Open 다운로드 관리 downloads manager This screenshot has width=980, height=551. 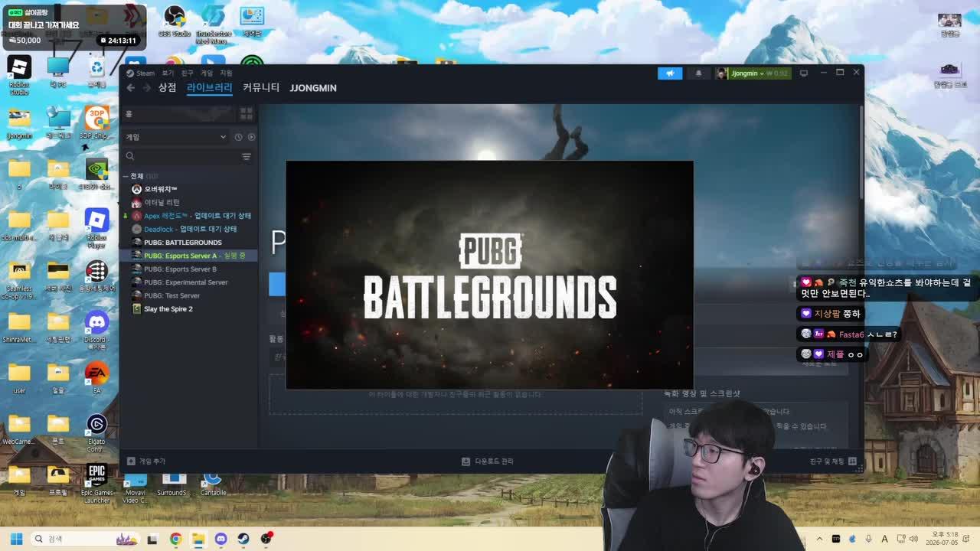488,461
